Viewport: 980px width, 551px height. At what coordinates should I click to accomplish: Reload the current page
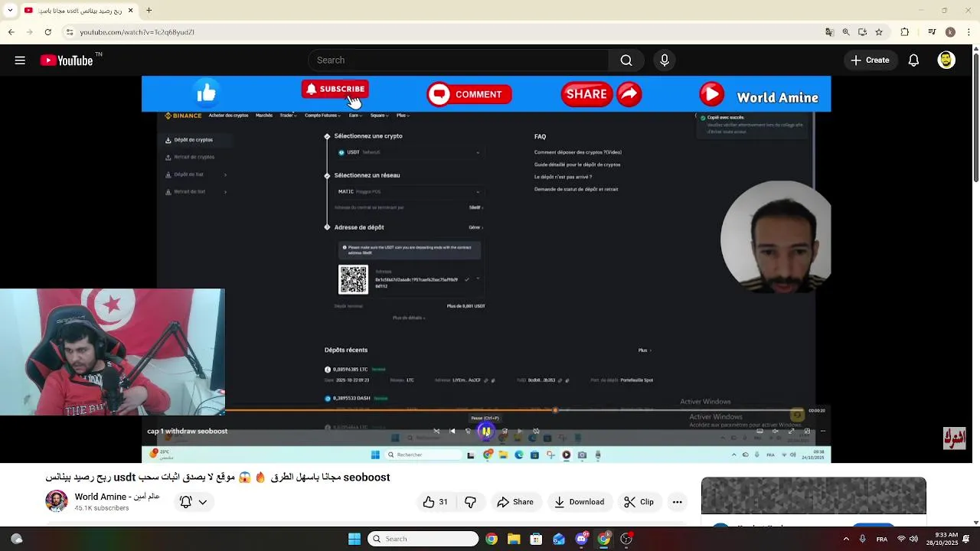pyautogui.click(x=47, y=32)
